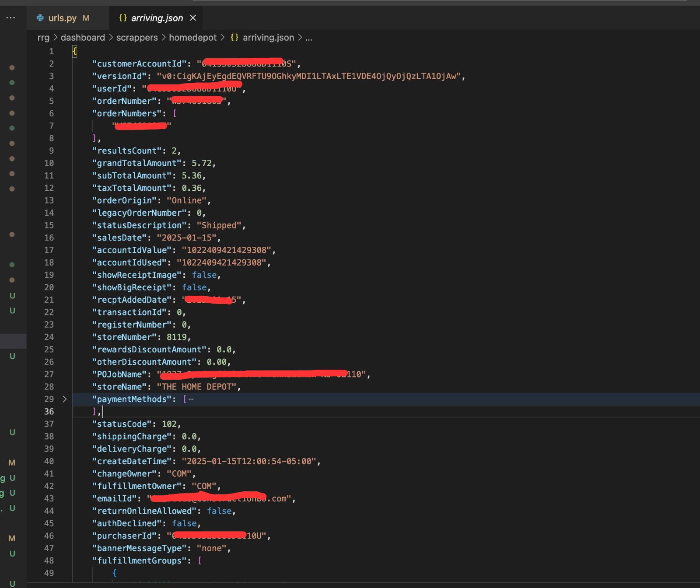This screenshot has height=588, width=700.
Task: Click the "transactionId" key
Action: [129, 312]
